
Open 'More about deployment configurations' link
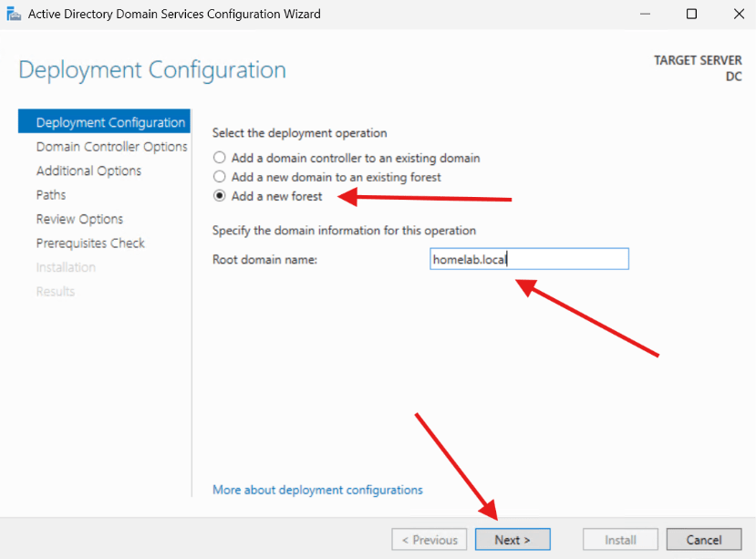317,490
